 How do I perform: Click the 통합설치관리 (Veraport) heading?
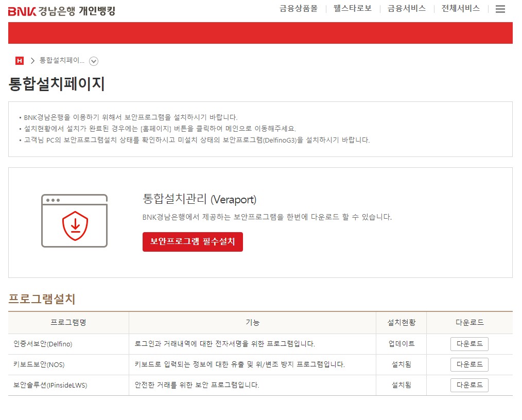(199, 199)
